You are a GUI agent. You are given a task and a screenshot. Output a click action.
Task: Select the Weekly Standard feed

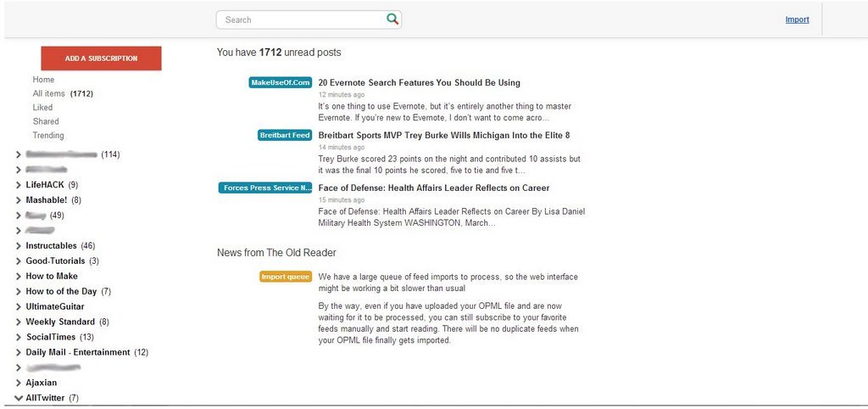[x=60, y=322]
